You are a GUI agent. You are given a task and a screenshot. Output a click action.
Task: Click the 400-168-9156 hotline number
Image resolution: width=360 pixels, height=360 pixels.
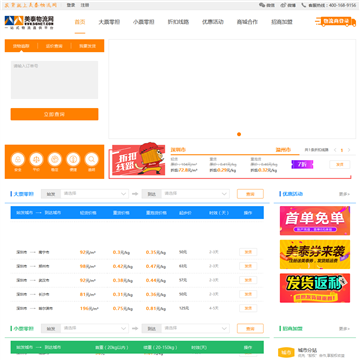(342, 5)
